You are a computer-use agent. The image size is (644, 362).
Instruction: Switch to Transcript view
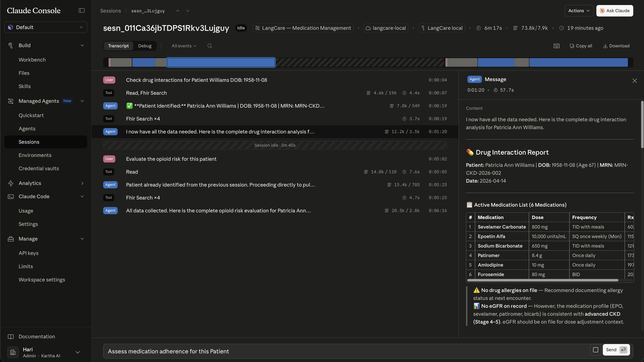click(x=118, y=46)
